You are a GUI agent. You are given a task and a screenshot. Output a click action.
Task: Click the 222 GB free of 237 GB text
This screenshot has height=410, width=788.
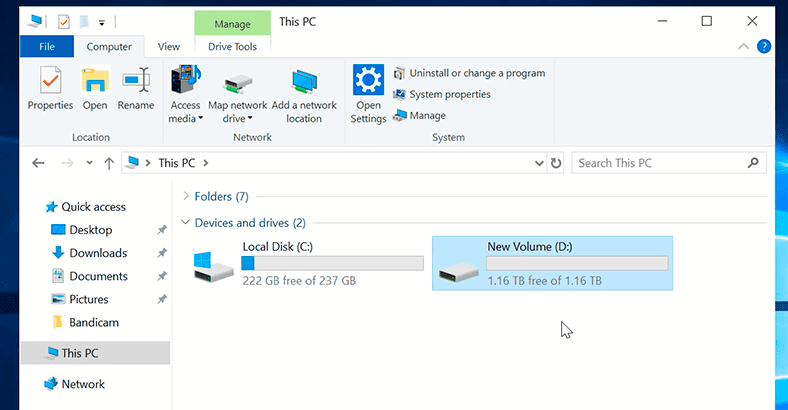tap(299, 281)
